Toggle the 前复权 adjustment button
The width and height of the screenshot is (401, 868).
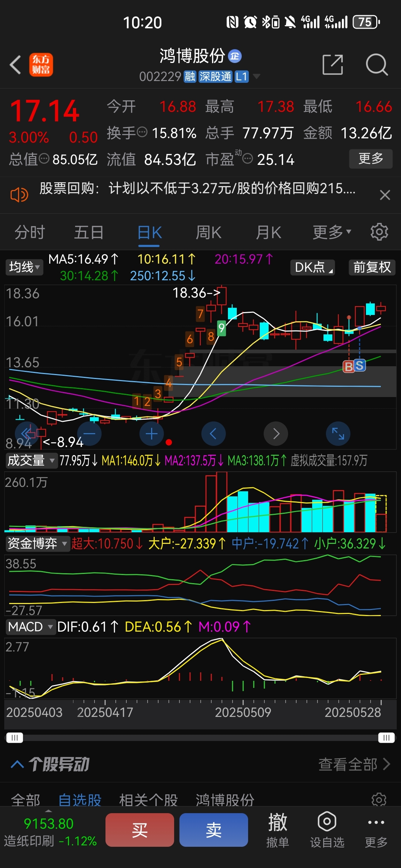point(372,267)
